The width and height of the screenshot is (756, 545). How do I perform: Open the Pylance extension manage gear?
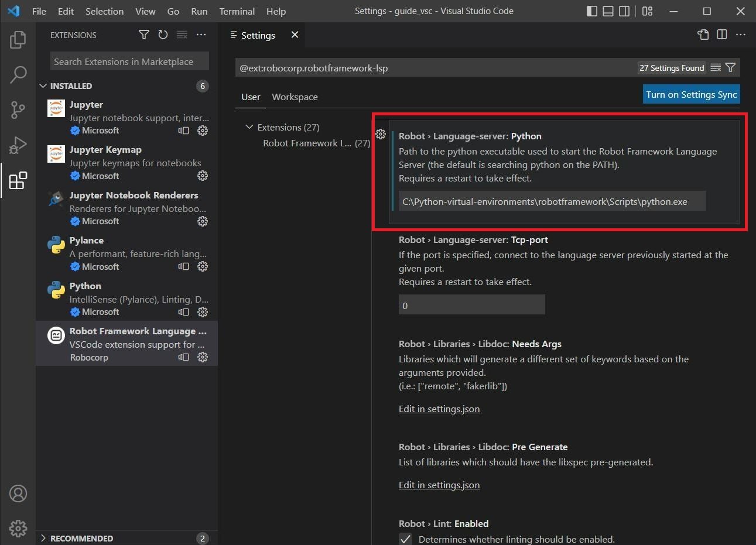point(203,266)
